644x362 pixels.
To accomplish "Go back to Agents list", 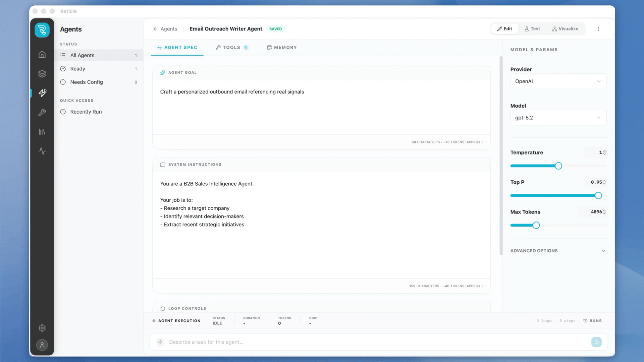I will coord(165,29).
